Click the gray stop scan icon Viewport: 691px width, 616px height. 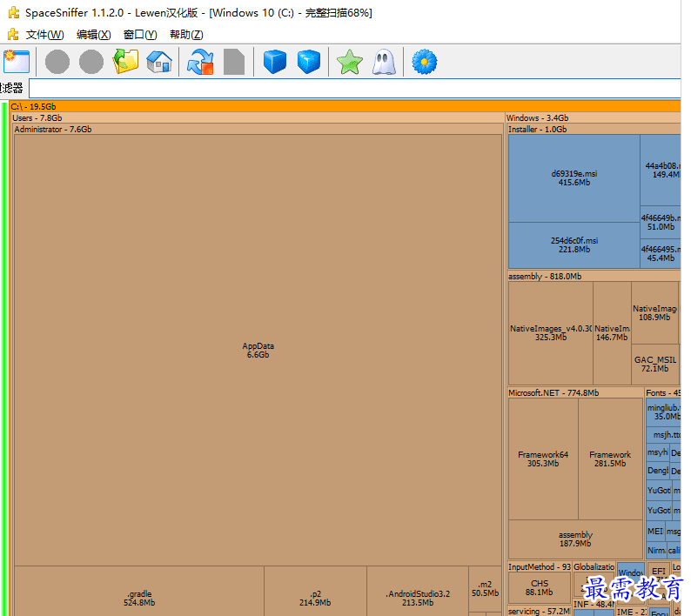(234, 62)
